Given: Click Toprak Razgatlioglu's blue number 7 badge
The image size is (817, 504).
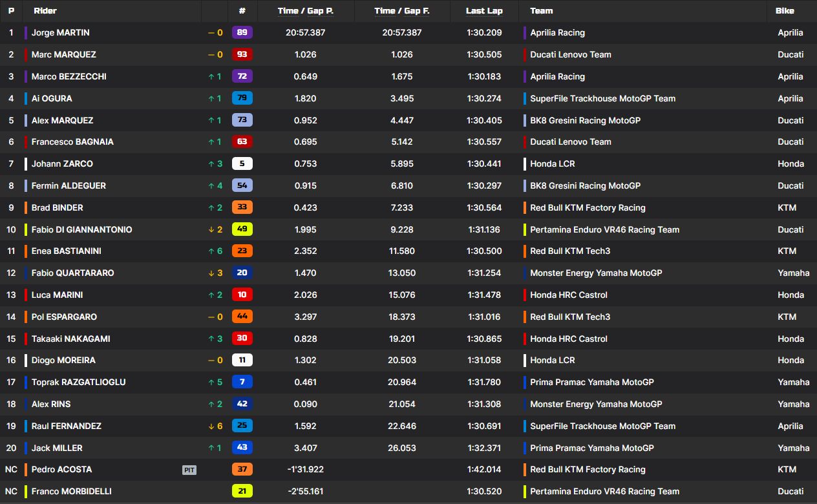Looking at the screenshot, I should tap(242, 382).
